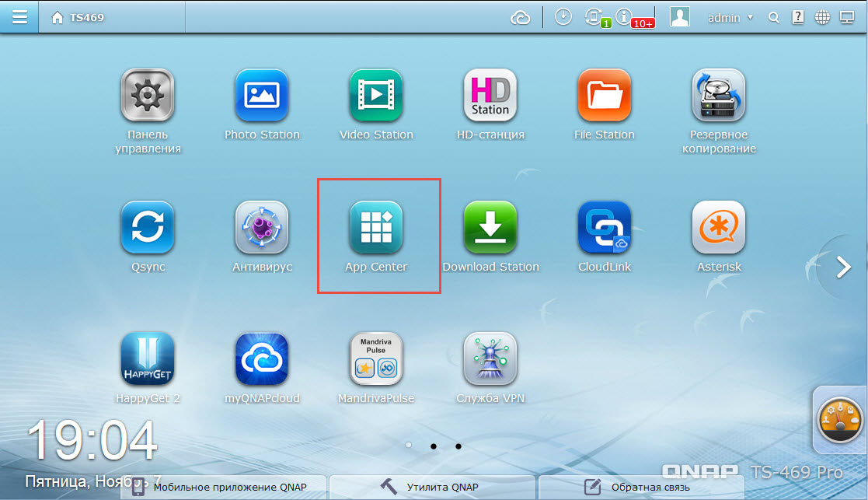Open File Station

[x=605, y=95]
